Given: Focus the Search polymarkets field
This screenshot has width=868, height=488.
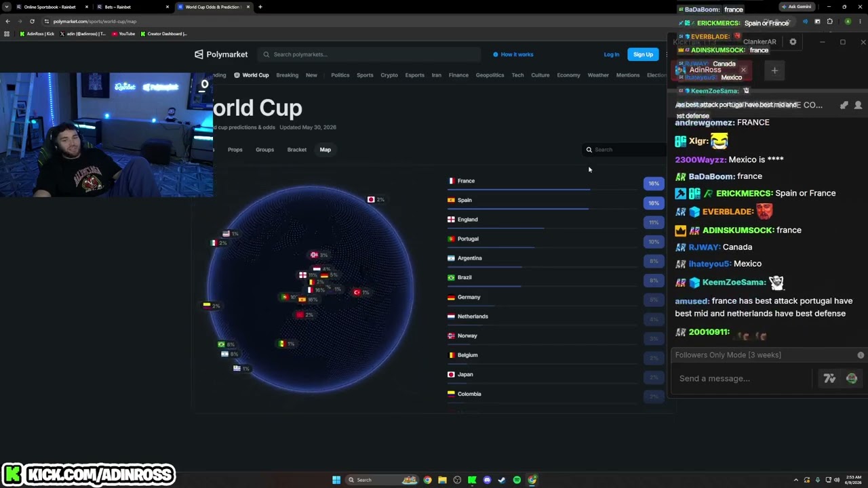Looking at the screenshot, I should pyautogui.click(x=370, y=54).
